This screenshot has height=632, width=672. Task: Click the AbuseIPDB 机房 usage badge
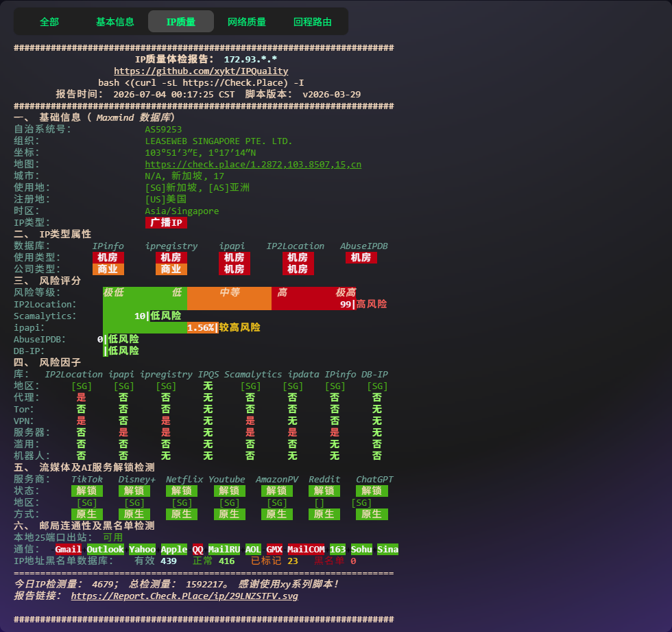pos(361,258)
